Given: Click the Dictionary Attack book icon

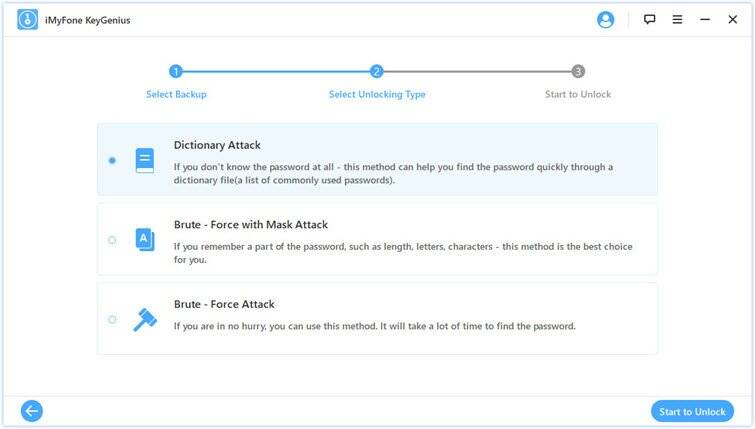Looking at the screenshot, I should pos(144,160).
